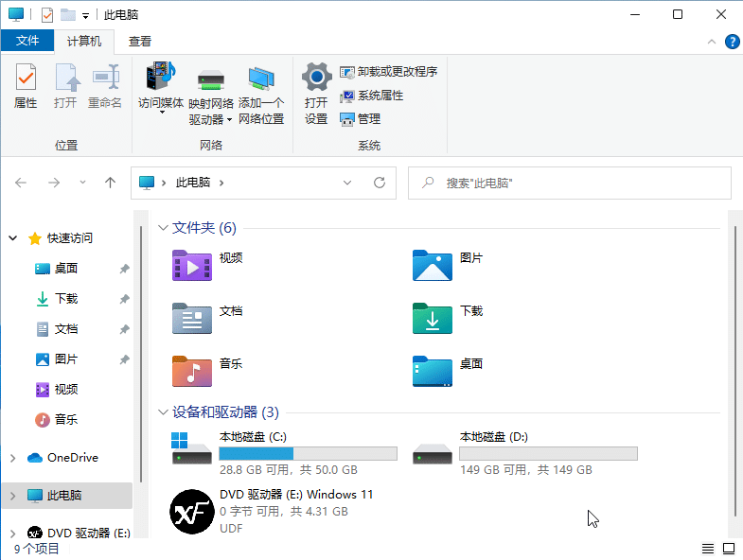Switch to details view in status bar
The width and height of the screenshot is (743, 560).
click(x=708, y=549)
